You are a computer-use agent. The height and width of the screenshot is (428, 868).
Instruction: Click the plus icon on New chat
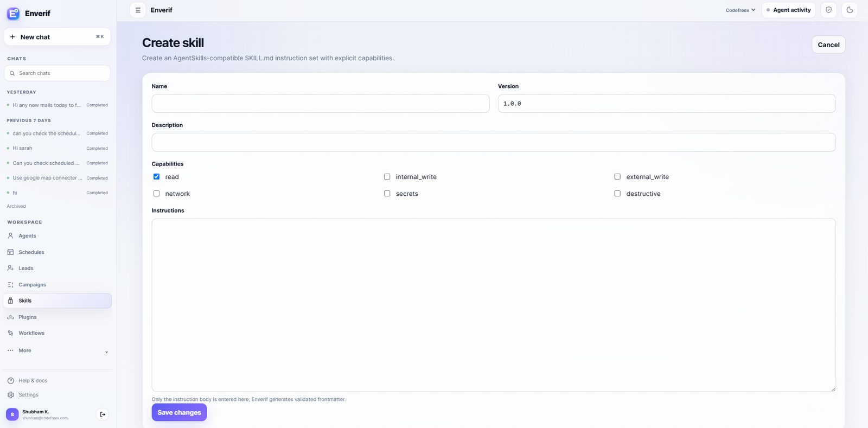[x=12, y=37]
